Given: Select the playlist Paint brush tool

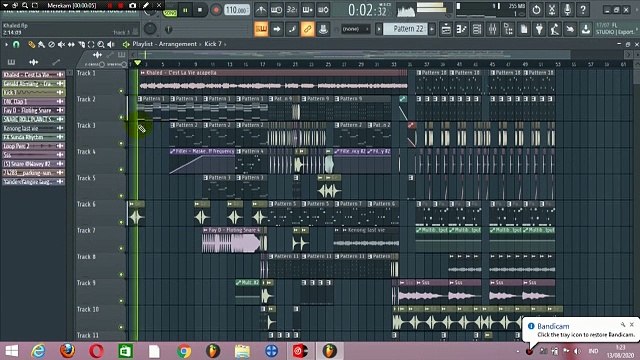Looking at the screenshot, I should (x=41, y=44).
